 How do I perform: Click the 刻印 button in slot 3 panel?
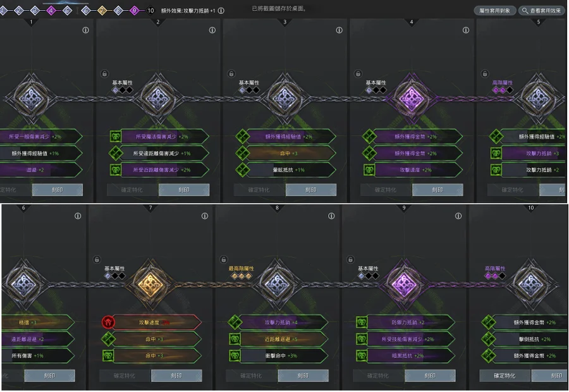(x=311, y=190)
